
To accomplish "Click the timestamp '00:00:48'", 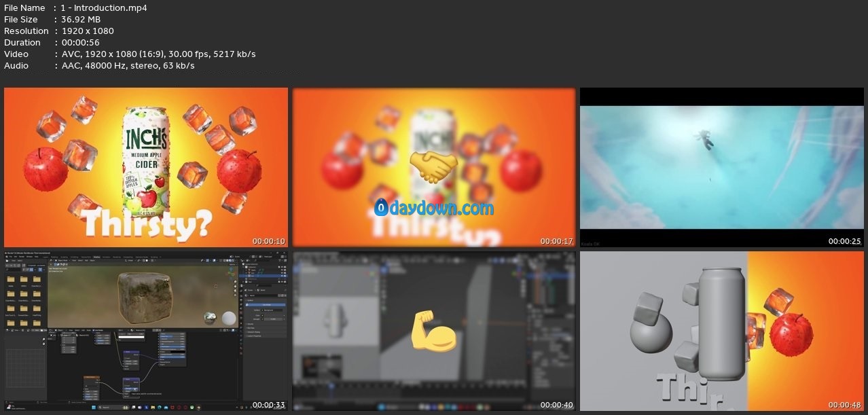I will point(845,405).
